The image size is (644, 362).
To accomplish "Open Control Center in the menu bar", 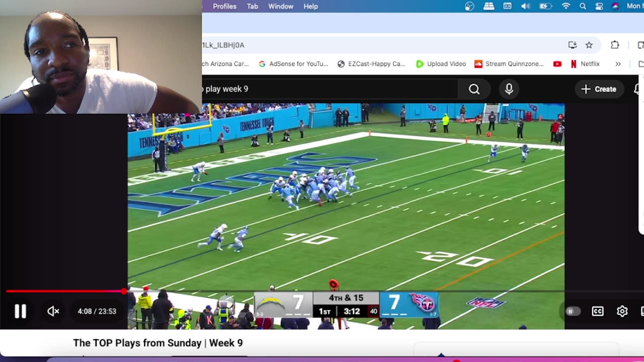I will click(599, 6).
